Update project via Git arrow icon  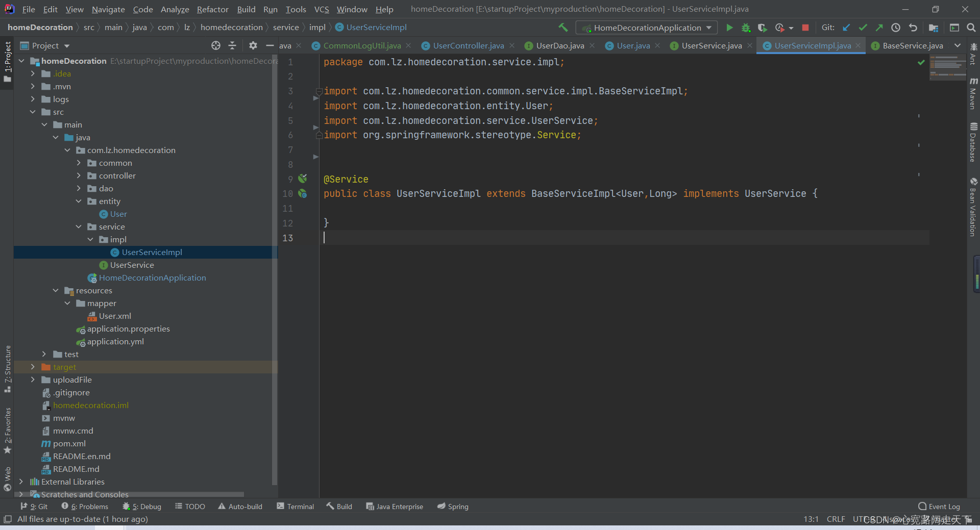846,28
